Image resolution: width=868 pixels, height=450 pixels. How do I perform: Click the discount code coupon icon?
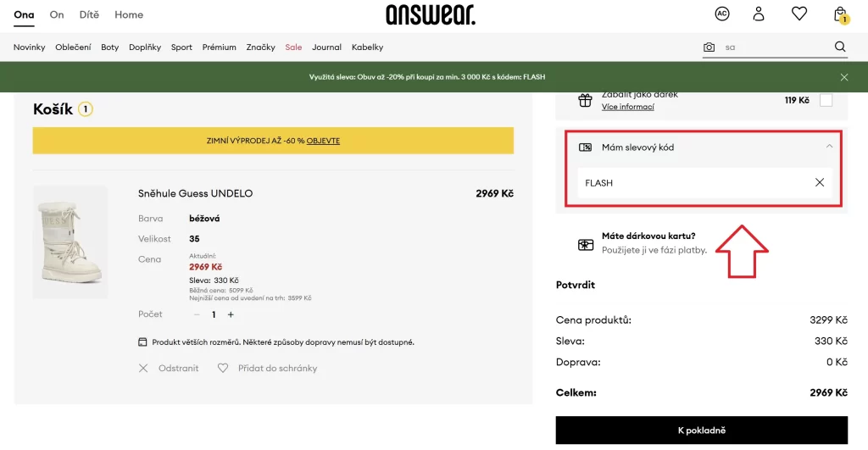(585, 147)
